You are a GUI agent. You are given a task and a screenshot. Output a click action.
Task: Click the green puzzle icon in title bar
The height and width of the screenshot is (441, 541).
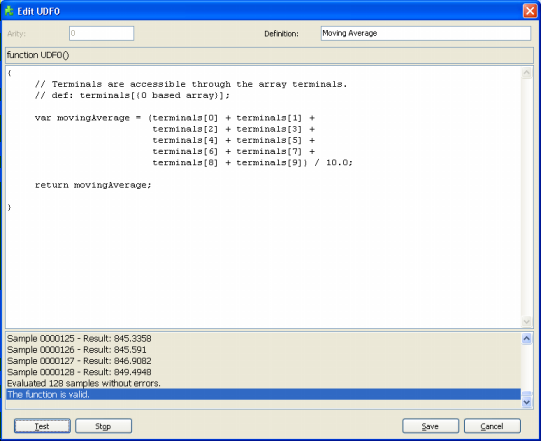9,11
